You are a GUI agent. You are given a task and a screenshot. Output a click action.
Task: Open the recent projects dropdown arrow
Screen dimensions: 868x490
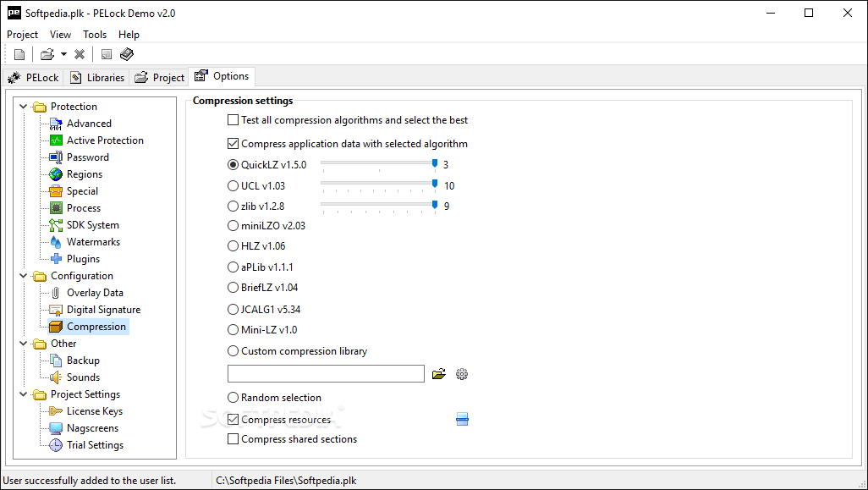coord(63,54)
